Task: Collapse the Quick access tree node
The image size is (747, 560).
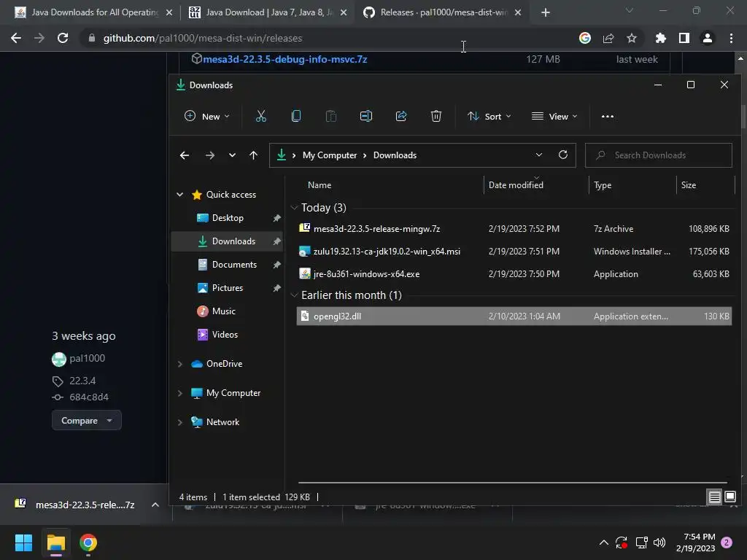Action: point(179,194)
